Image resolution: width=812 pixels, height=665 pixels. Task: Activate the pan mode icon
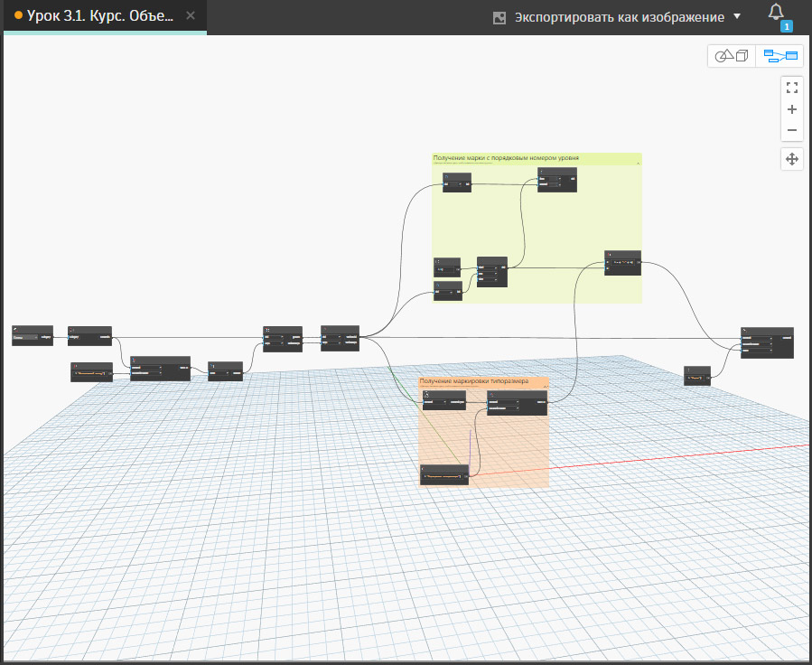tap(791, 159)
